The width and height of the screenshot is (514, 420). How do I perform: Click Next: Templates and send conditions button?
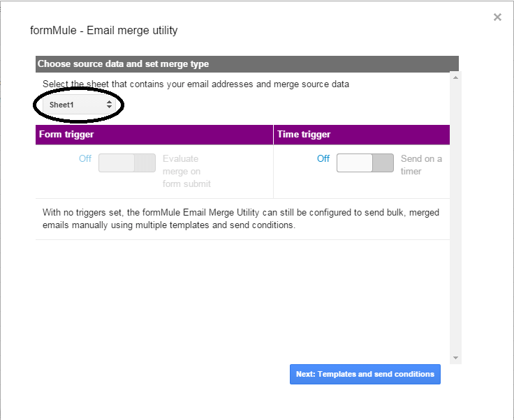(x=365, y=374)
